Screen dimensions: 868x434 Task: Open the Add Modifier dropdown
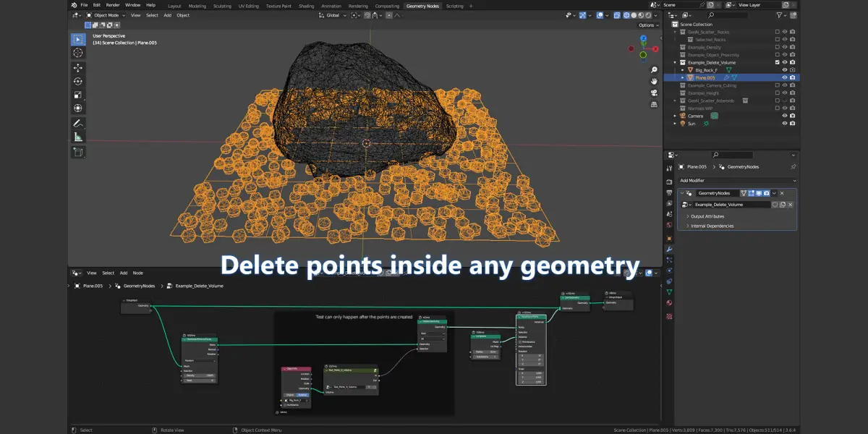coord(738,180)
